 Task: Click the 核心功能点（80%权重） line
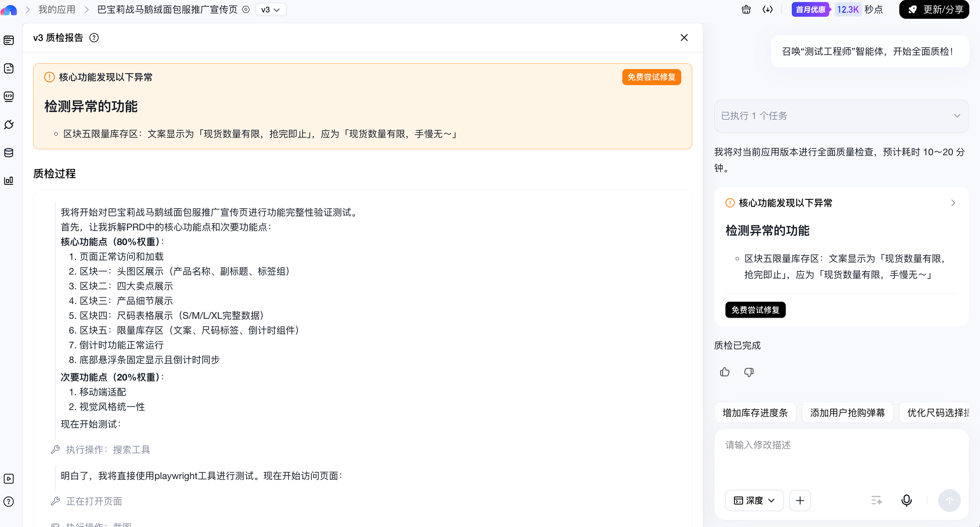pyautogui.click(x=113, y=242)
